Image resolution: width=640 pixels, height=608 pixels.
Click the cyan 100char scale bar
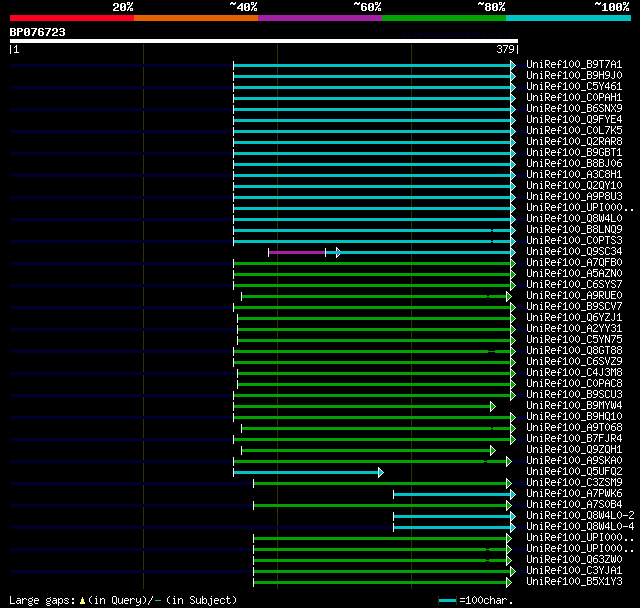point(447,601)
